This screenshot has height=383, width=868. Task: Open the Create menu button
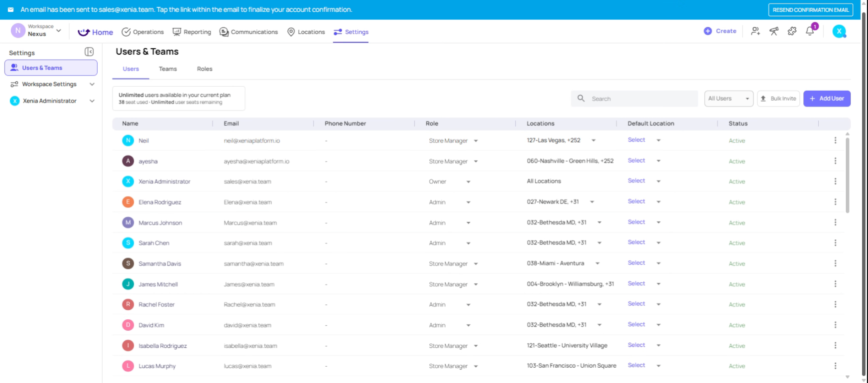pyautogui.click(x=720, y=31)
